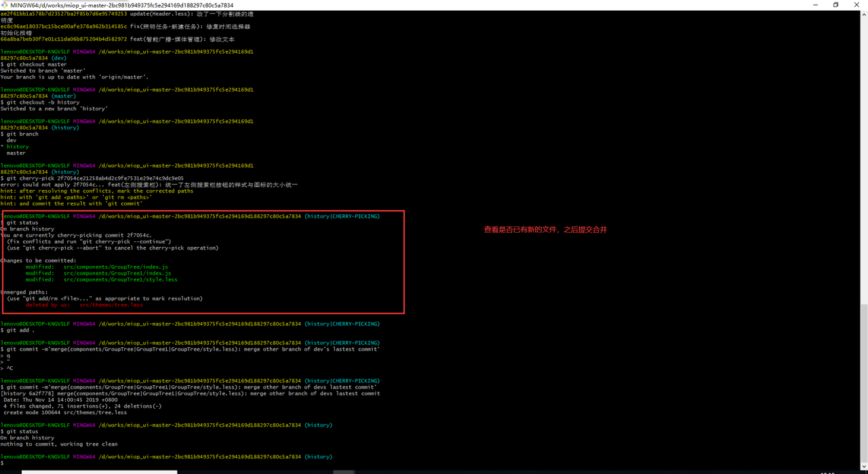
Task: Click the commit hash starting with ec8c96ae
Action: 64,26
